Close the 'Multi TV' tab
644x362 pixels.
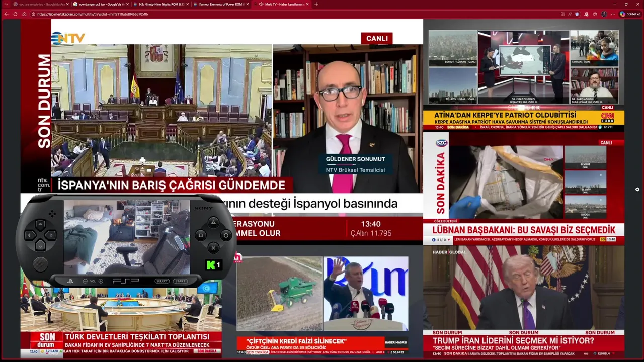[x=308, y=4]
